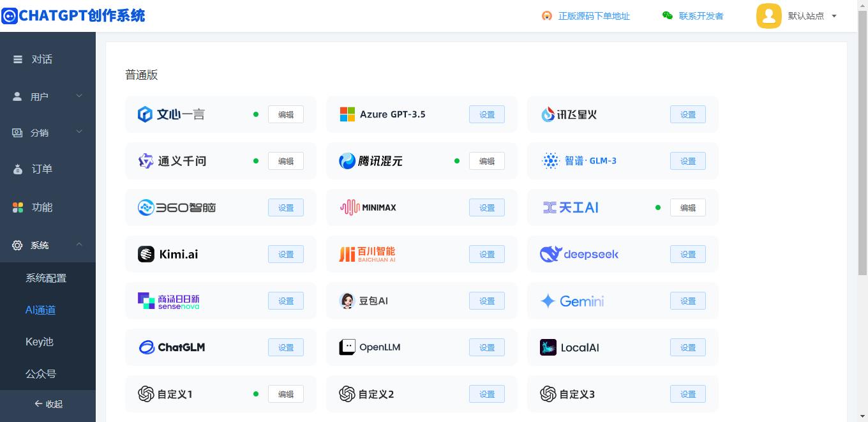Click 设置 button for 智谱 GLM-3

[x=688, y=162]
